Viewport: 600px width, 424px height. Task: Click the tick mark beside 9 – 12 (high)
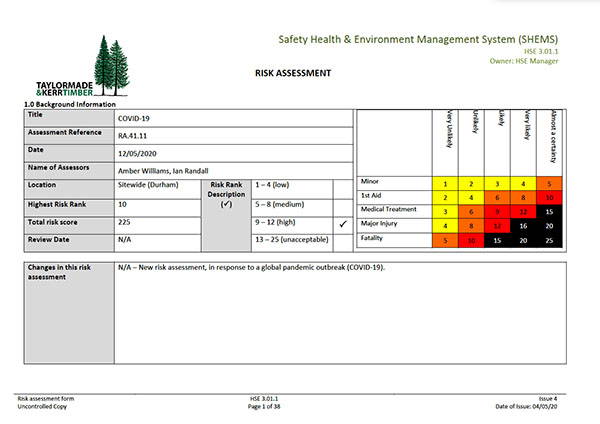coord(343,224)
